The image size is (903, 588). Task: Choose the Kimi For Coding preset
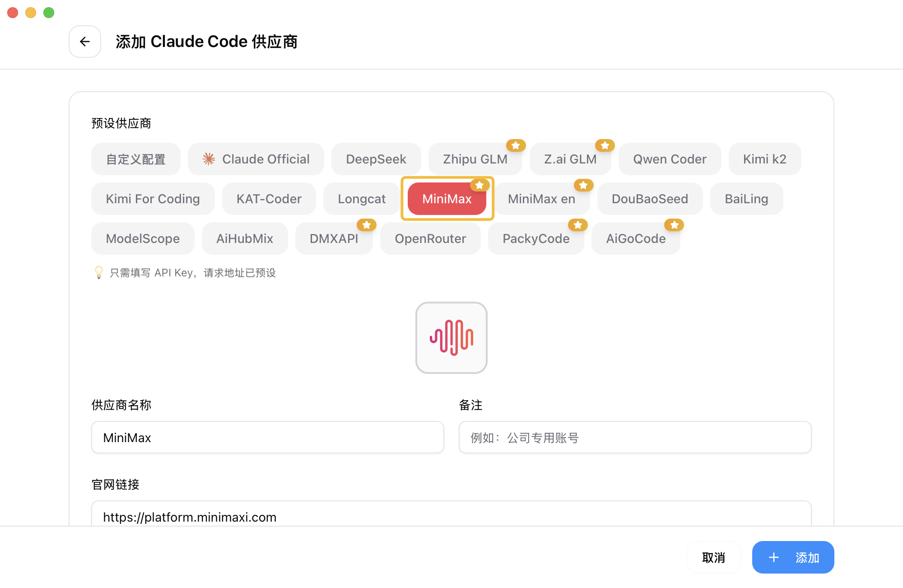point(153,199)
